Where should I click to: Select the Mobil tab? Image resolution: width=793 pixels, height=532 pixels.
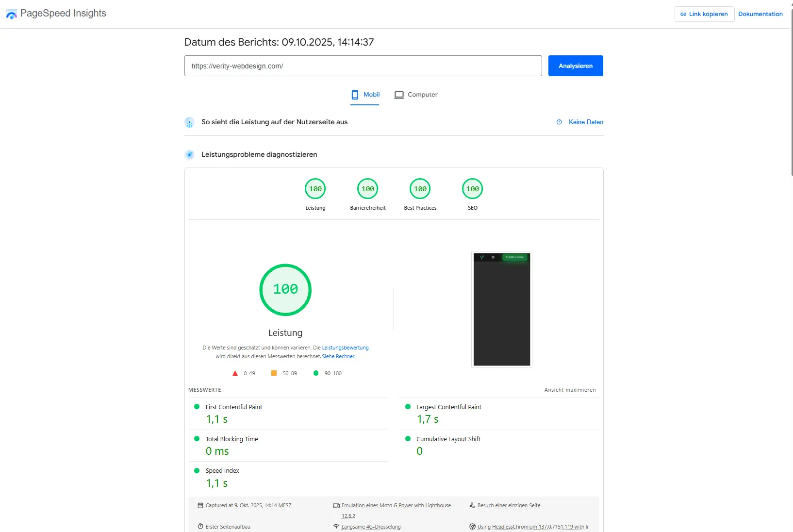click(x=370, y=95)
